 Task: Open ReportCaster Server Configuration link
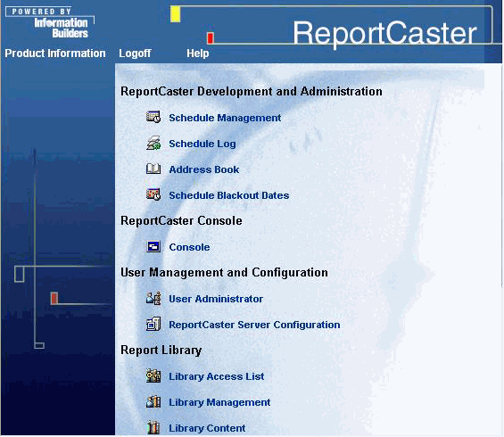click(254, 325)
